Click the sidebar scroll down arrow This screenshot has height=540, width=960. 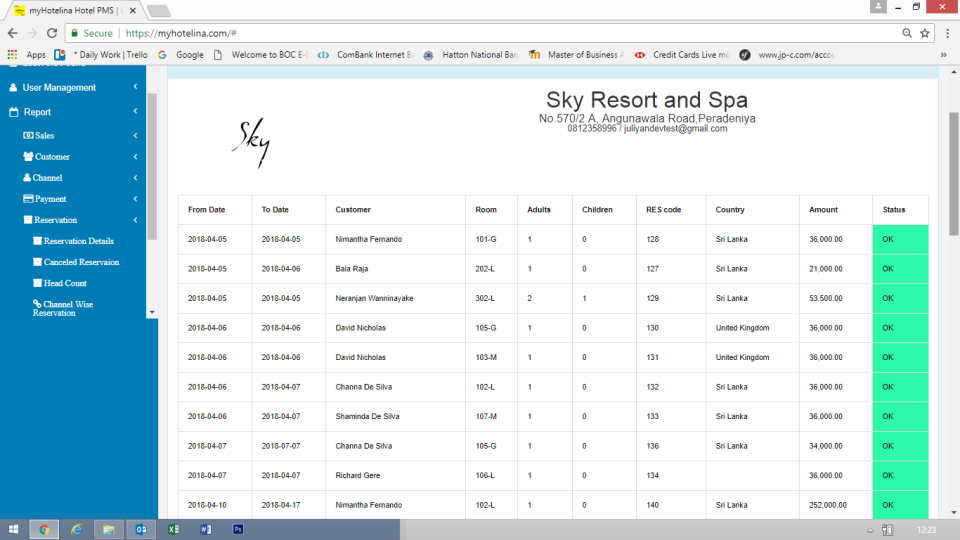pos(152,312)
